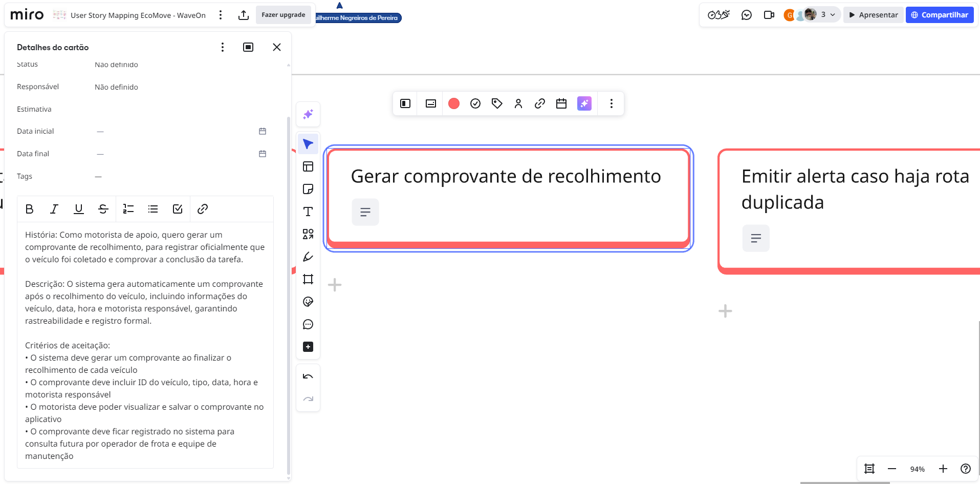Open card details panel options menu

pyautogui.click(x=222, y=47)
